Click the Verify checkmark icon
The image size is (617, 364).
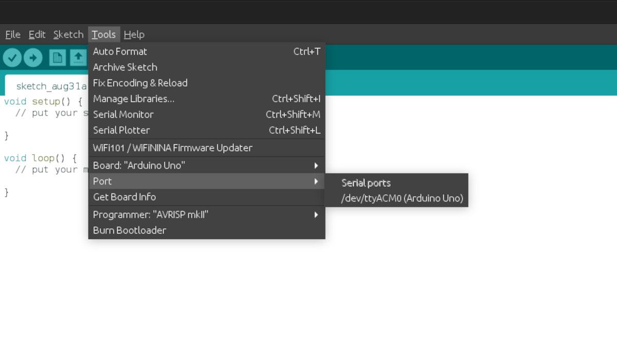13,57
